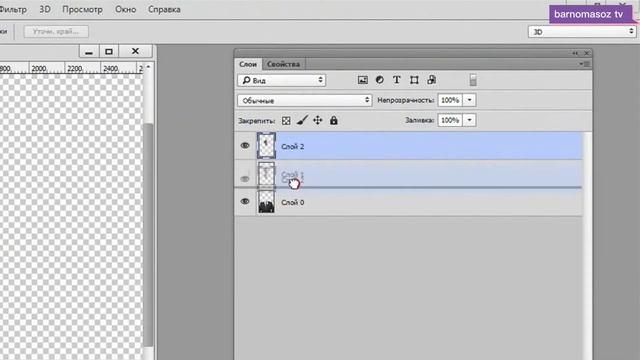Toggle the layer filtering switch
Screen dimensions: 640x360
pos(473,80)
